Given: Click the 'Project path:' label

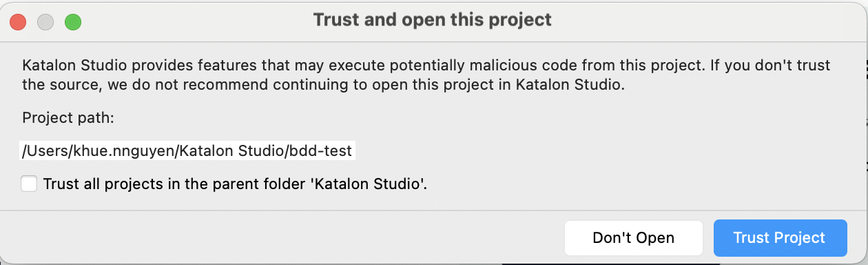Looking at the screenshot, I should coord(68,118).
